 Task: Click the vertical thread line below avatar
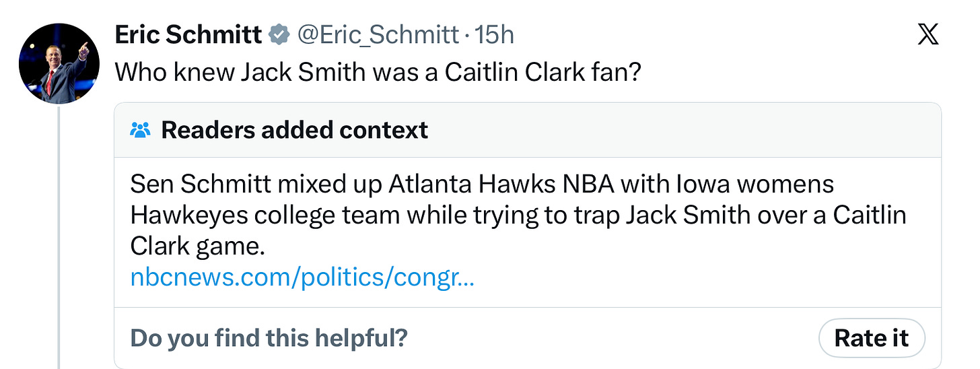(x=59, y=237)
